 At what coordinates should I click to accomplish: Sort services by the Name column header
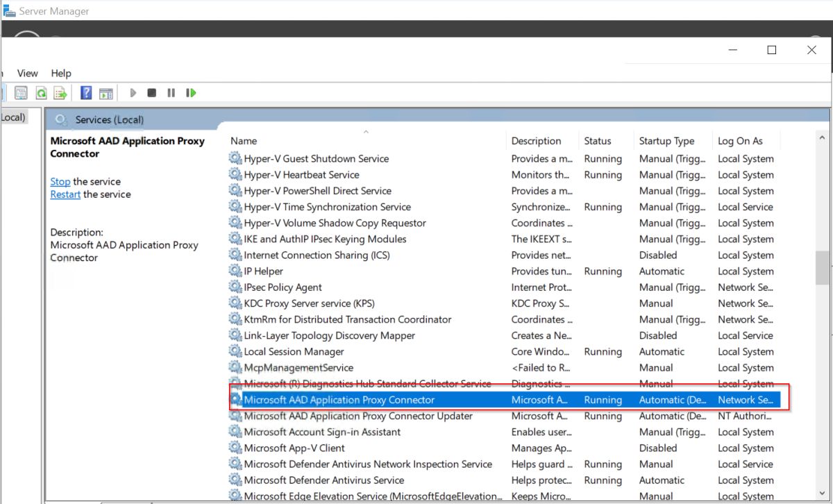[244, 140]
